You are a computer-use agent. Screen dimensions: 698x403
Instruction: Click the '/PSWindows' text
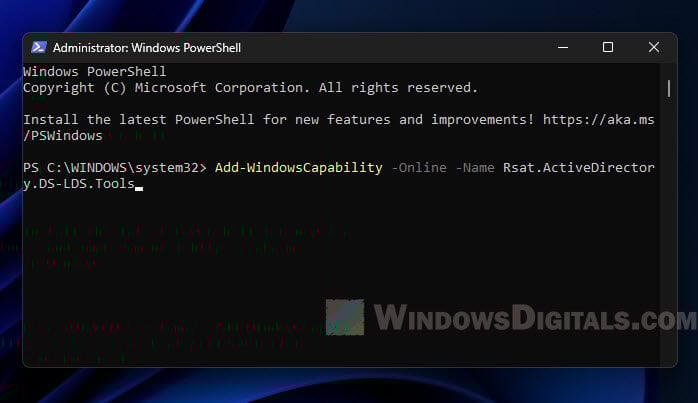click(x=63, y=135)
